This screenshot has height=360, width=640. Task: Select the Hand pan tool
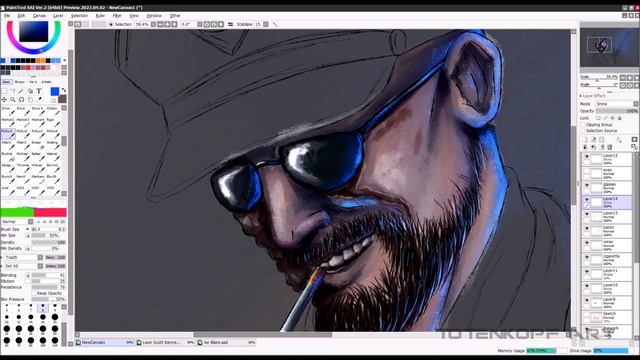(x=31, y=100)
